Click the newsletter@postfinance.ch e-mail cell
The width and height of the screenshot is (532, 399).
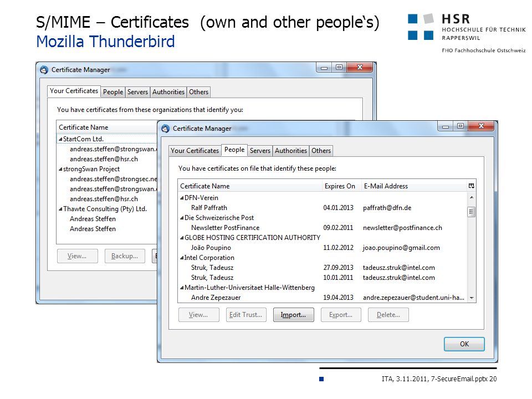click(402, 228)
